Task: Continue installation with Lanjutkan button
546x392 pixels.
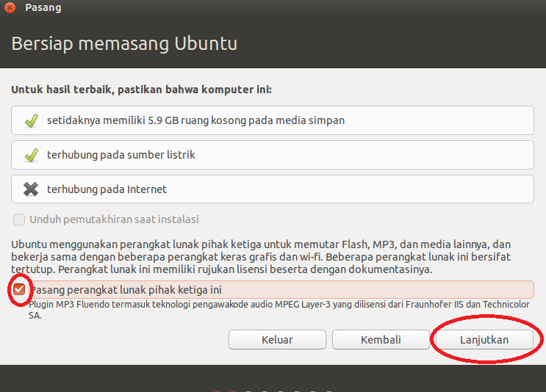Action: pyautogui.click(x=484, y=339)
